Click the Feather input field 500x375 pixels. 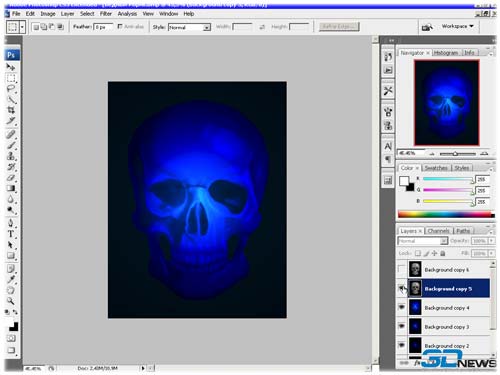pyautogui.click(x=103, y=27)
